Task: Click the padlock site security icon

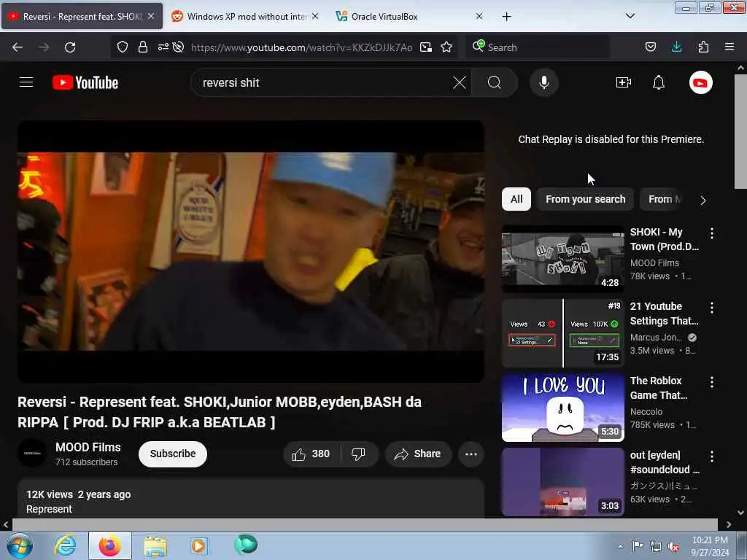Action: point(142,47)
